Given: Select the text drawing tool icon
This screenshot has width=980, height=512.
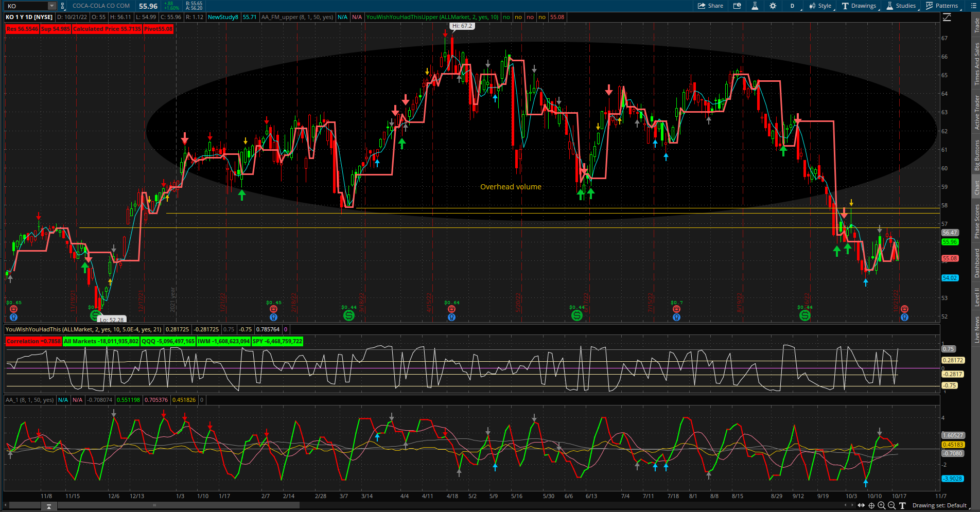Looking at the screenshot, I should coord(902,505).
